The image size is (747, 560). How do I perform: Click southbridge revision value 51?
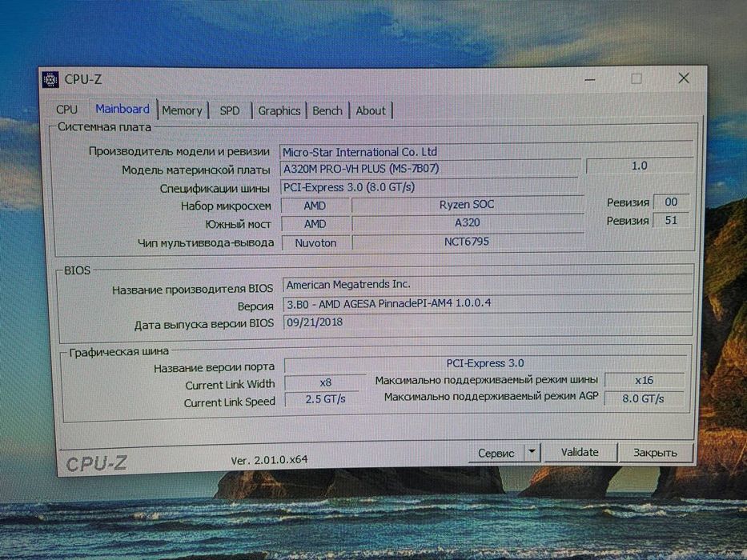tap(671, 221)
